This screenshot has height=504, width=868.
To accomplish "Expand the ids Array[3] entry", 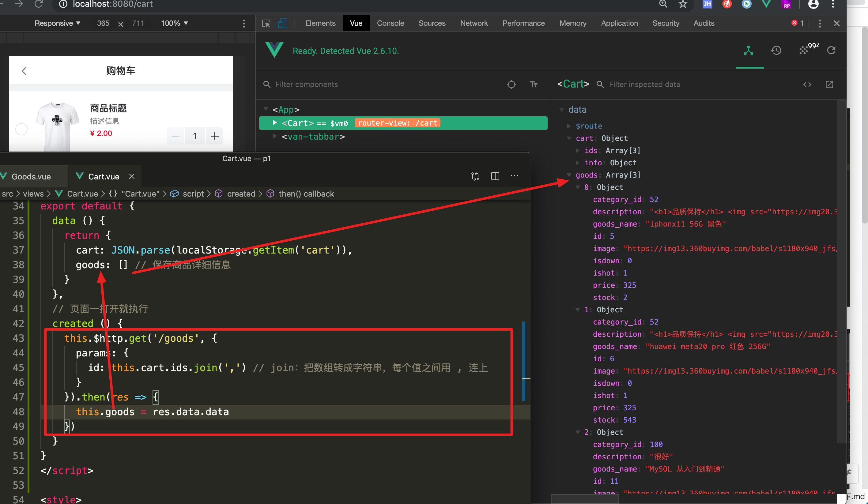I will click(578, 150).
